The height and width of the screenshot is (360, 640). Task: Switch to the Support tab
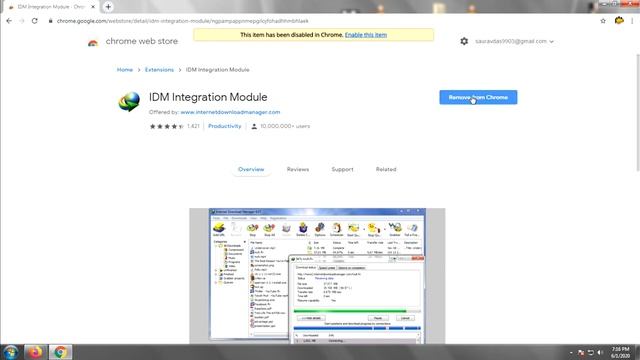tap(342, 169)
